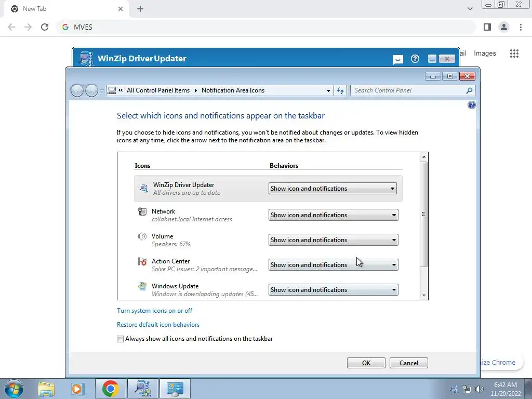Cancel the notification icon changes

408,363
